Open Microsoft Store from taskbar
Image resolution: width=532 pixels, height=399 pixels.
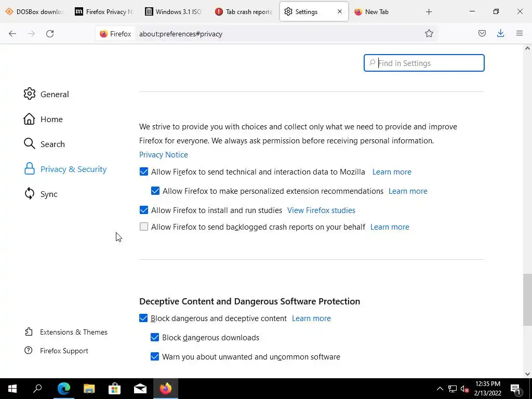(115, 389)
